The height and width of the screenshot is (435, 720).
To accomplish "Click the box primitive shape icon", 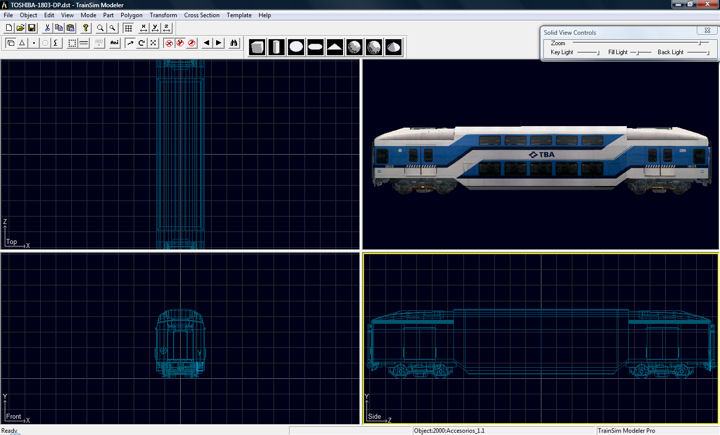I will pos(258,47).
